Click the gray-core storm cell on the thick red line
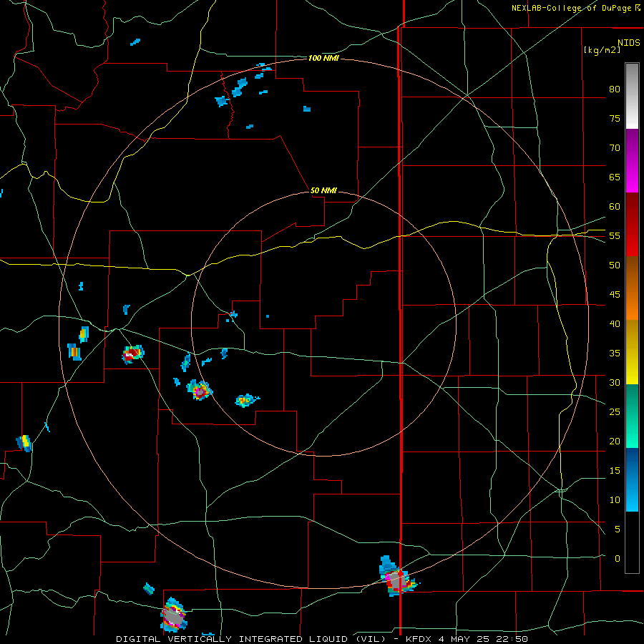 pyautogui.click(x=396, y=580)
